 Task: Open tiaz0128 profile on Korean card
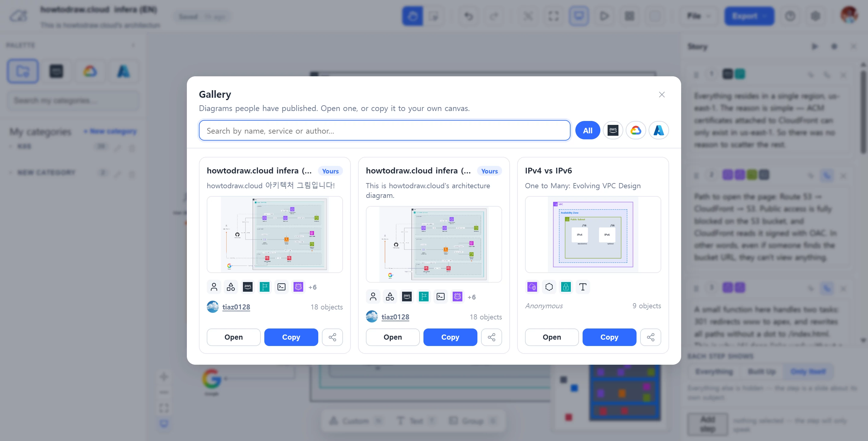pos(236,307)
